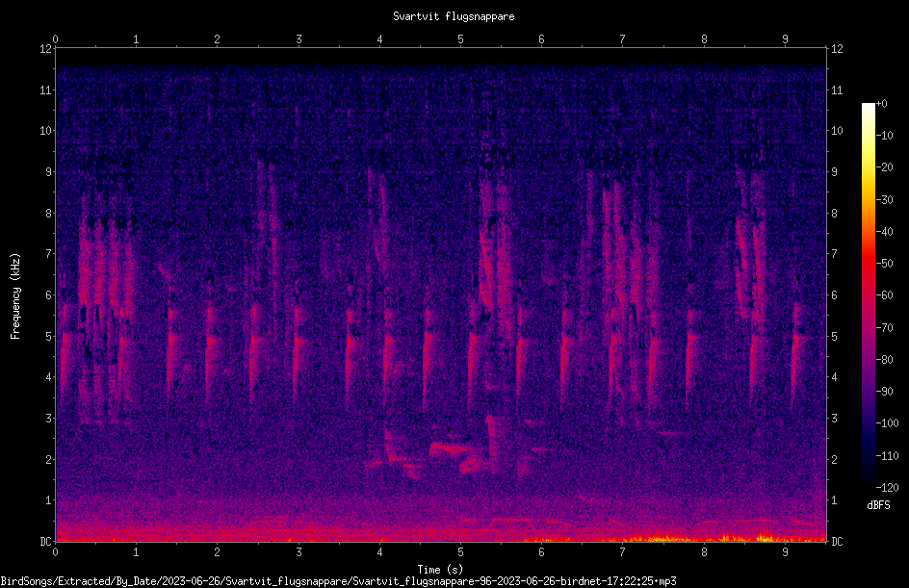Click '3' on the right frequency axis
Image resolution: width=909 pixels, height=588 pixels.
pyautogui.click(x=834, y=419)
